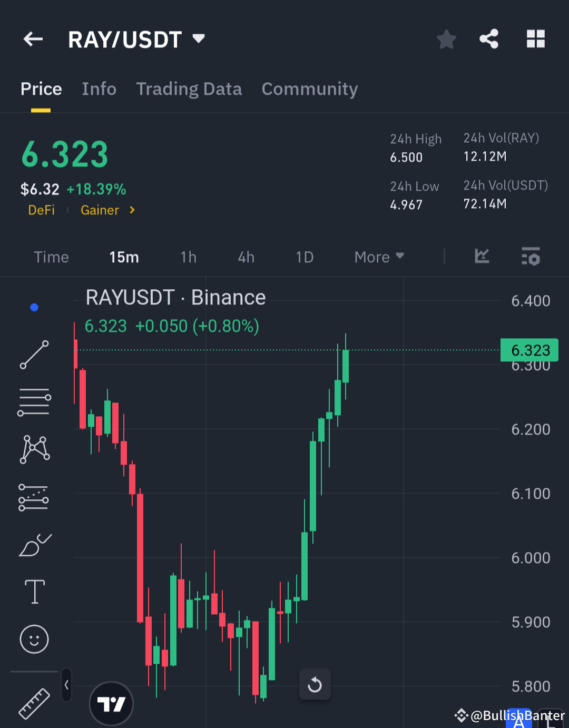Refresh the chart view
The height and width of the screenshot is (728, 569).
pos(315,684)
